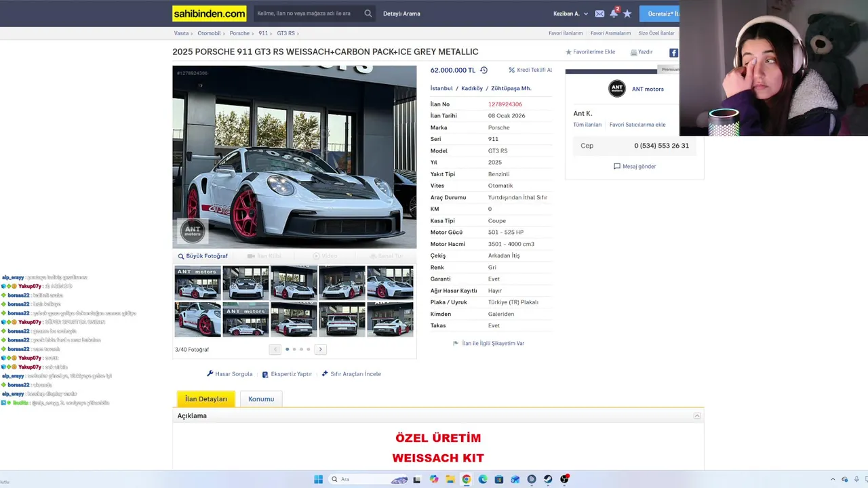Go to next thumbnail page arrow
The height and width of the screenshot is (488, 868).
click(320, 349)
